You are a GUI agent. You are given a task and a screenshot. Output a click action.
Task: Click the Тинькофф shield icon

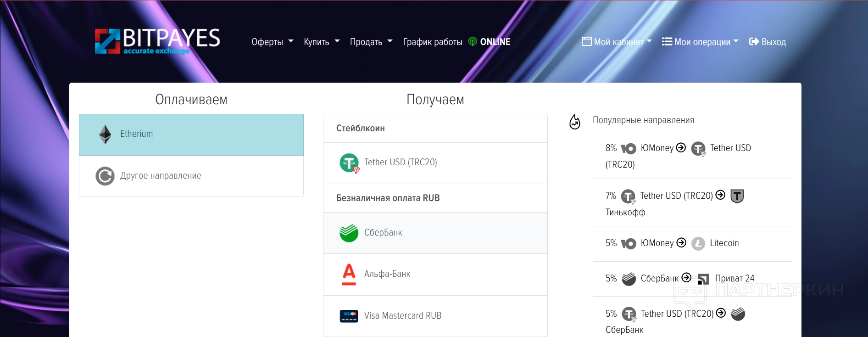pyautogui.click(x=737, y=196)
